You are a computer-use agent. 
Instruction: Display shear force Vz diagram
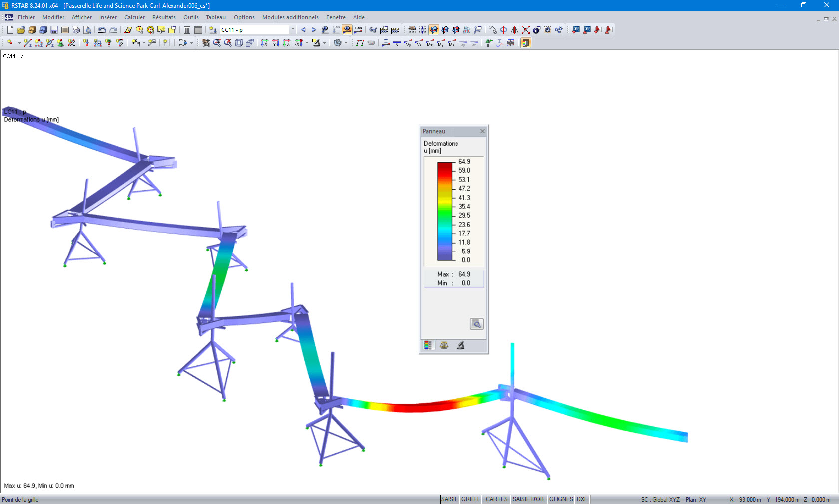click(419, 43)
